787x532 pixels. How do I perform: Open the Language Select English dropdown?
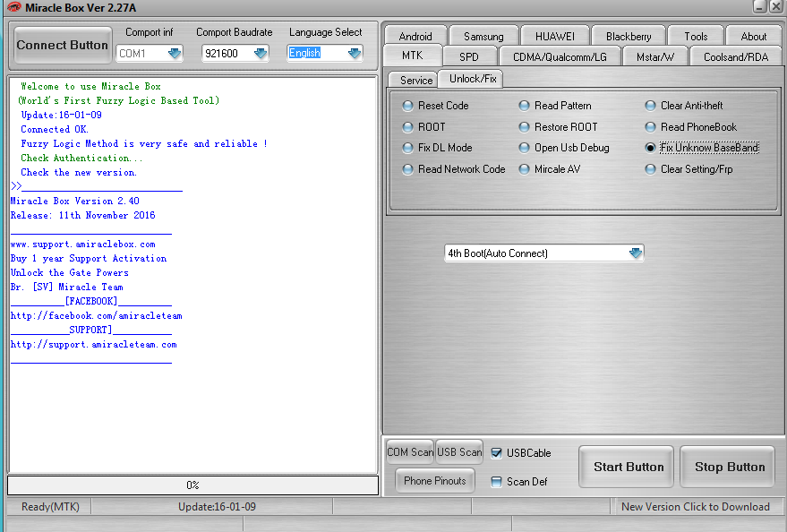(355, 53)
